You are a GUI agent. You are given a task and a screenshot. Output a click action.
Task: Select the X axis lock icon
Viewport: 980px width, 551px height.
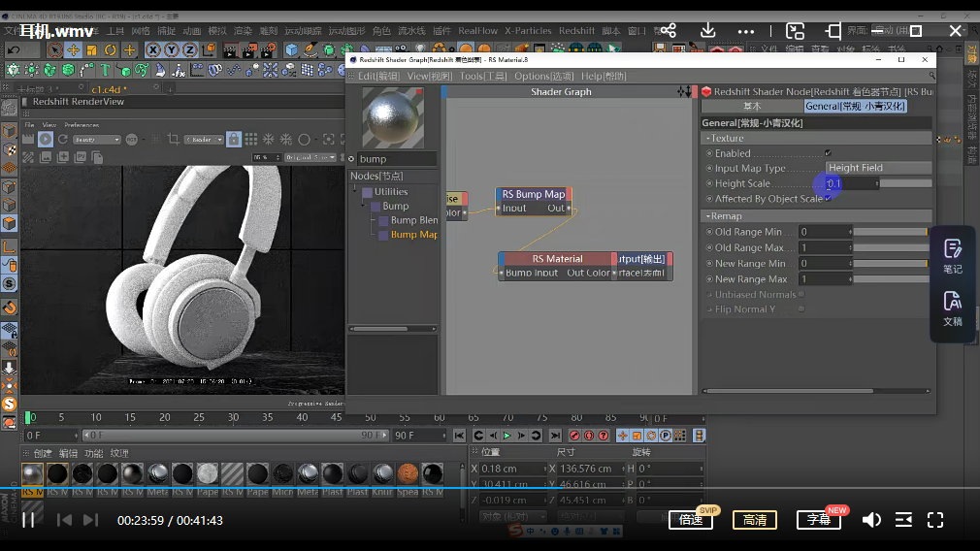[x=152, y=49]
